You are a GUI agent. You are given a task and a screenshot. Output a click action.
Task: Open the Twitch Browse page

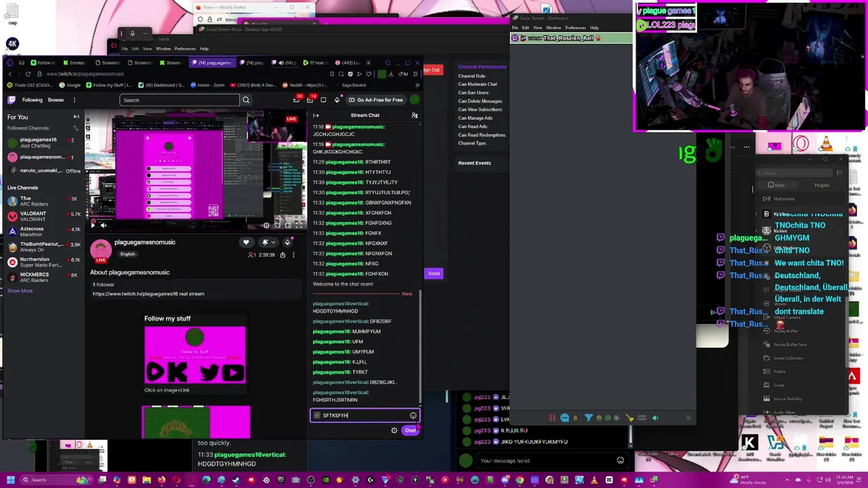point(56,100)
